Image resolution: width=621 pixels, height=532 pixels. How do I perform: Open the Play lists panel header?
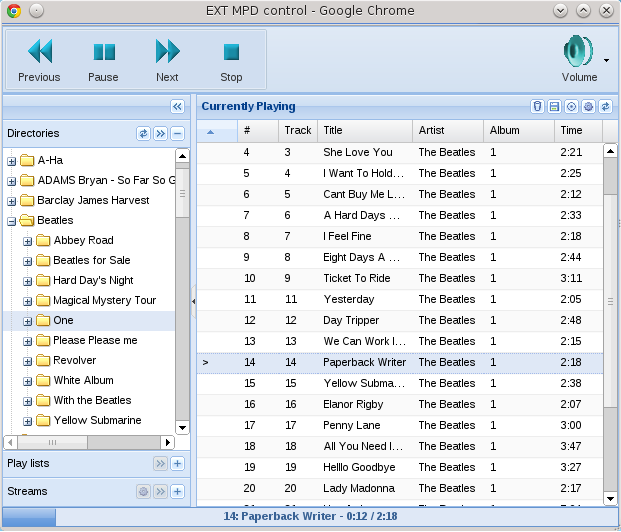[x=96, y=463]
